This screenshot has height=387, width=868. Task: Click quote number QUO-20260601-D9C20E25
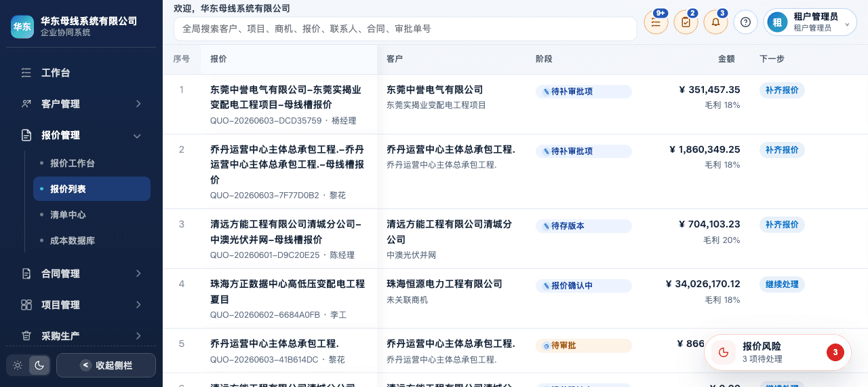[x=264, y=255]
